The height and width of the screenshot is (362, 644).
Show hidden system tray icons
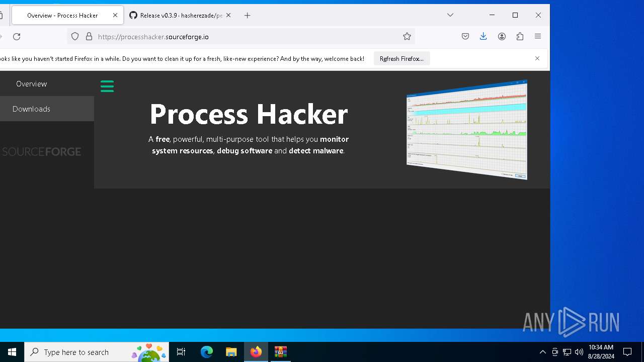[542, 352]
